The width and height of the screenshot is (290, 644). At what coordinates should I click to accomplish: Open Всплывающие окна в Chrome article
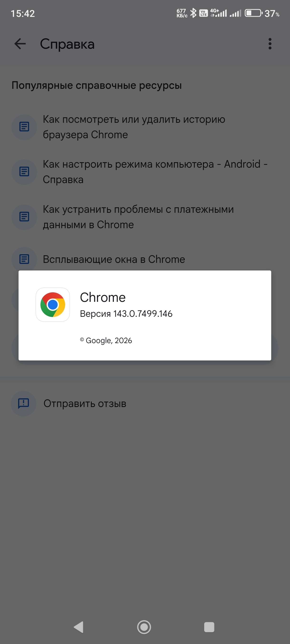[114, 259]
